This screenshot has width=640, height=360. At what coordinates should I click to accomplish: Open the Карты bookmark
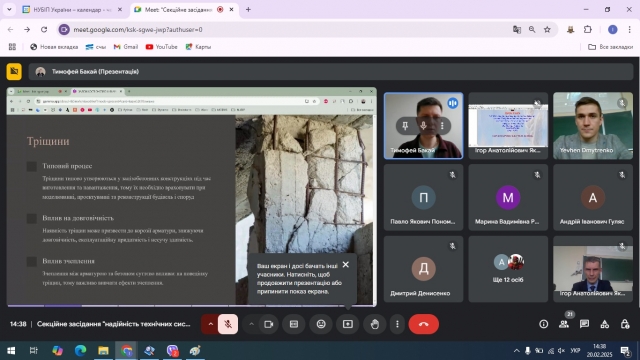tap(198, 47)
